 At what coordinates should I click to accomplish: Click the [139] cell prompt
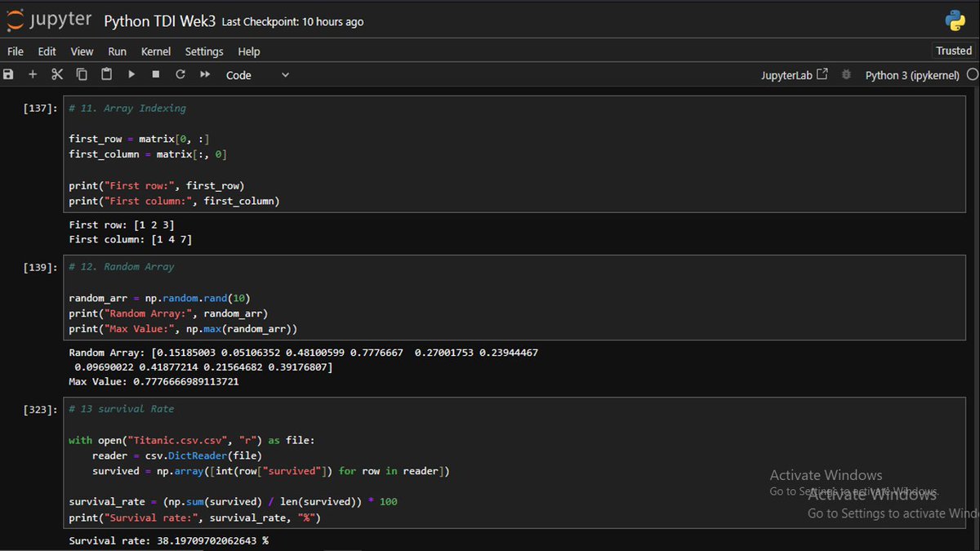[41, 267]
